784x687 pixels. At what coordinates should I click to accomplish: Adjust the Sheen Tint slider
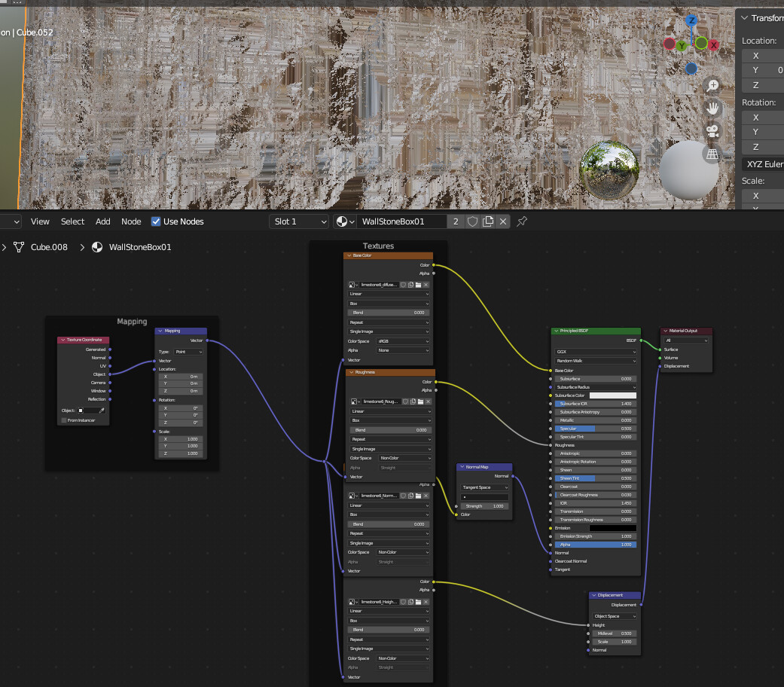pos(596,478)
